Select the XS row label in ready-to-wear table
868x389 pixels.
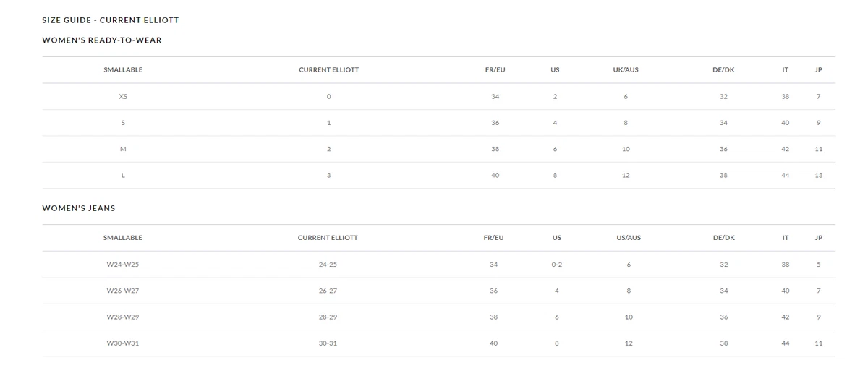(x=123, y=97)
